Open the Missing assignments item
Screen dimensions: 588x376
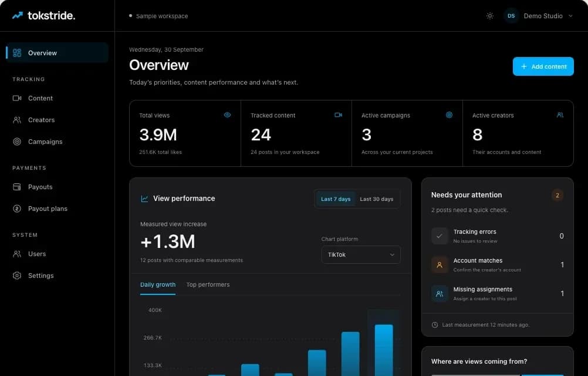pos(497,294)
